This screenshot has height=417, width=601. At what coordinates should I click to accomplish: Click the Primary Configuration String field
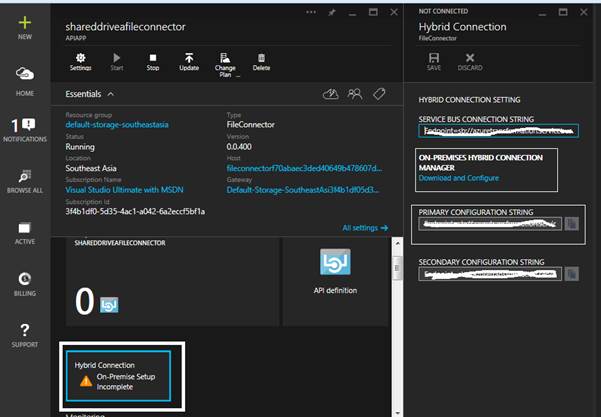point(490,224)
